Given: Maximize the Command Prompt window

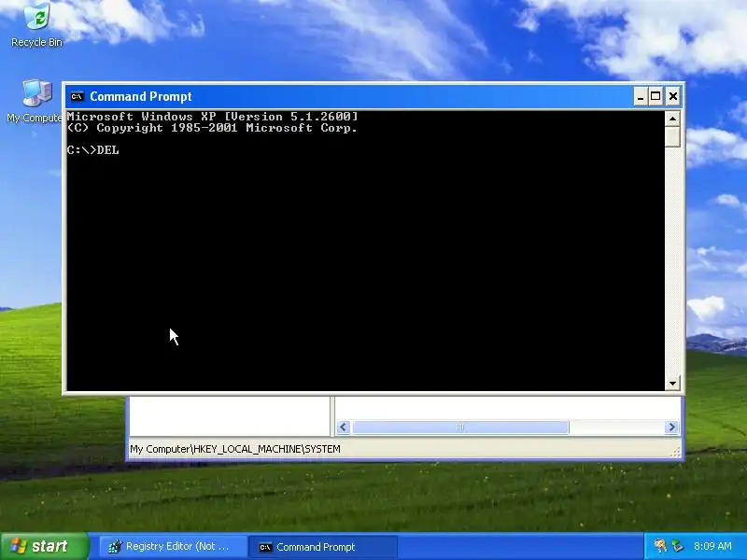Looking at the screenshot, I should (x=655, y=97).
